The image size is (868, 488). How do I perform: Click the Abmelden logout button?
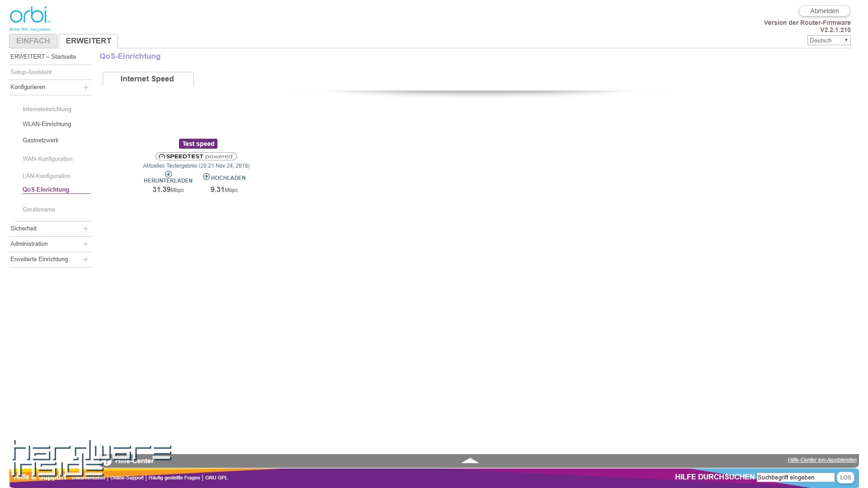pyautogui.click(x=824, y=11)
